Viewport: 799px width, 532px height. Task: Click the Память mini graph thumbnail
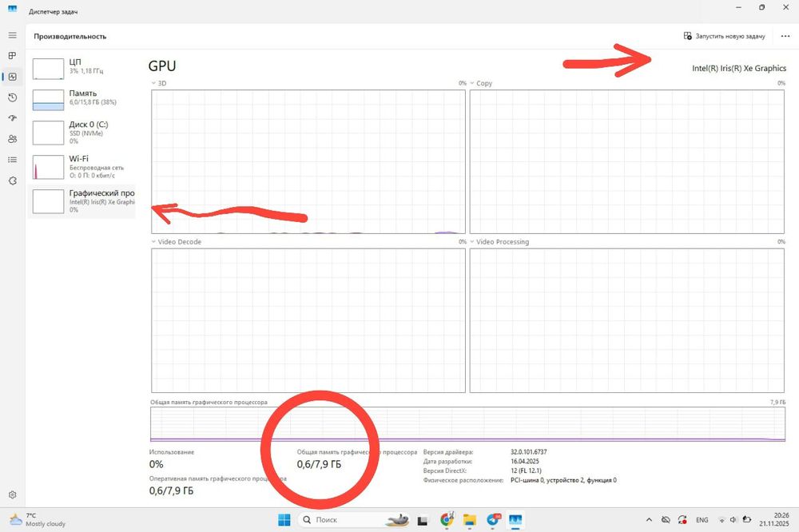click(48, 100)
